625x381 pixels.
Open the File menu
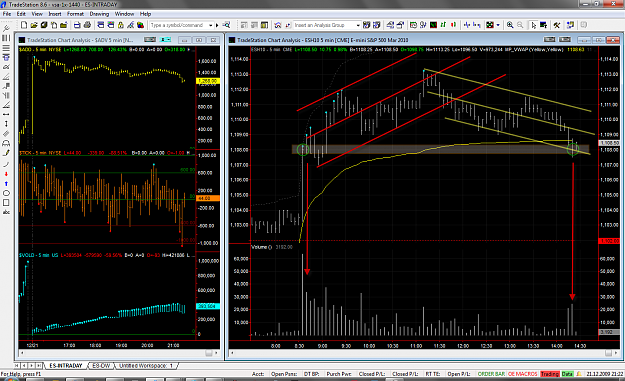click(7, 14)
